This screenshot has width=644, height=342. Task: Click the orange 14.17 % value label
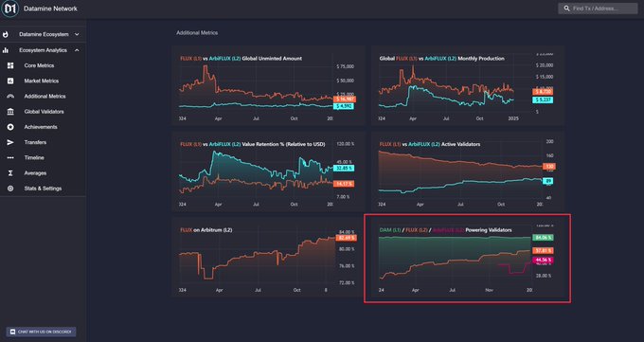[344, 184]
